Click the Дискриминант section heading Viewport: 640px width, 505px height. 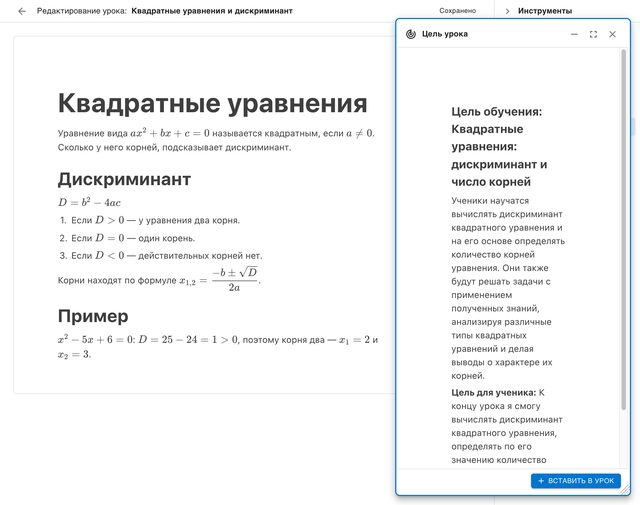(x=124, y=179)
